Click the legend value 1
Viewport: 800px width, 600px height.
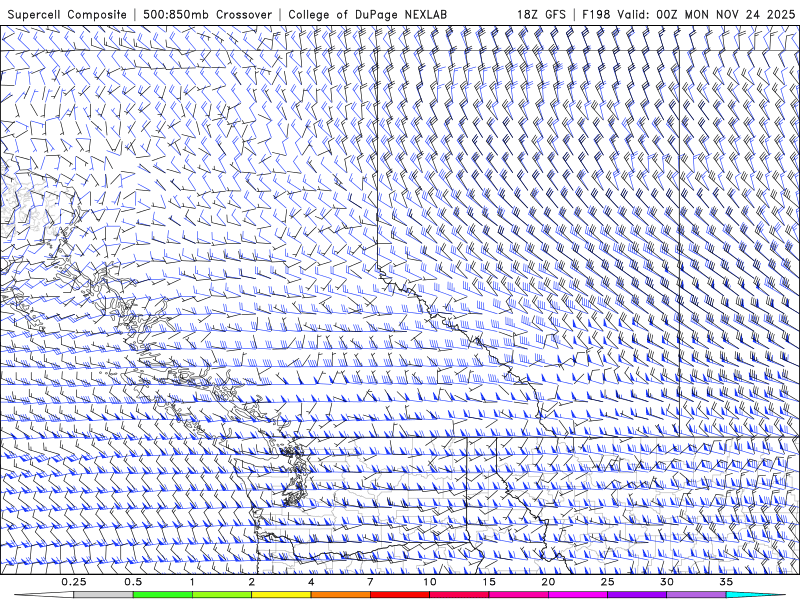[192, 582]
